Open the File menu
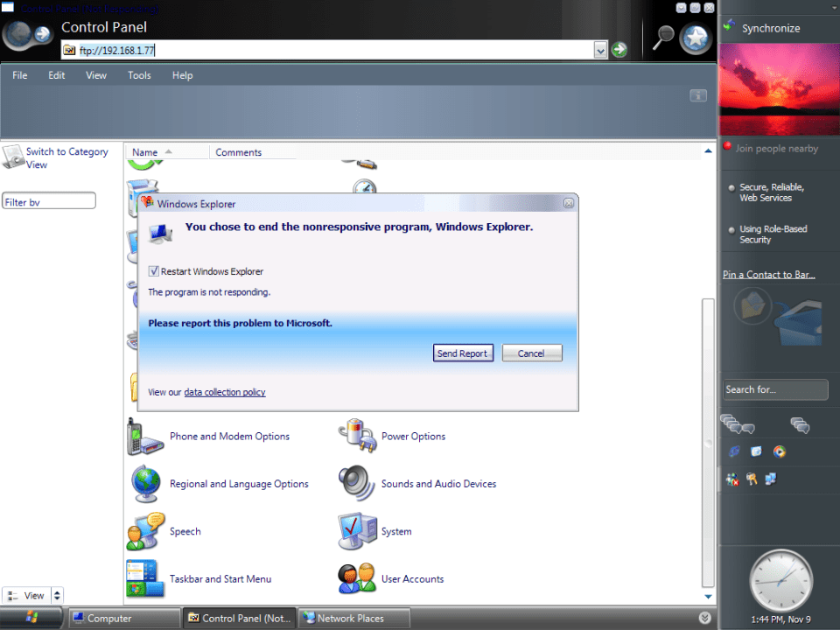 20,75
